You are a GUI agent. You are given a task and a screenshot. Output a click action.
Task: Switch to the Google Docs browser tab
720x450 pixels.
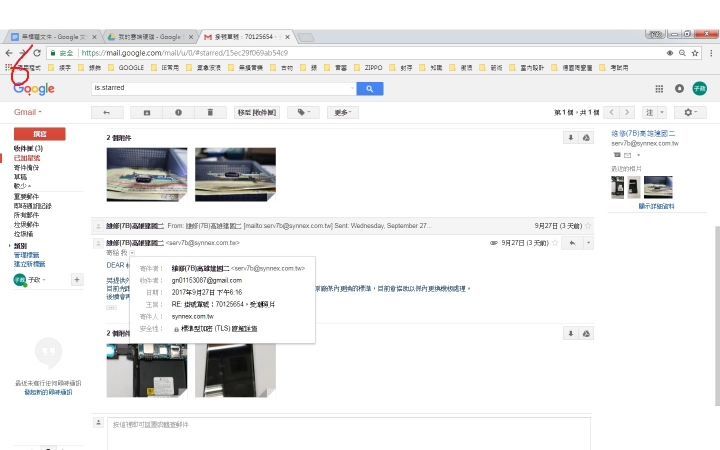(x=54, y=37)
